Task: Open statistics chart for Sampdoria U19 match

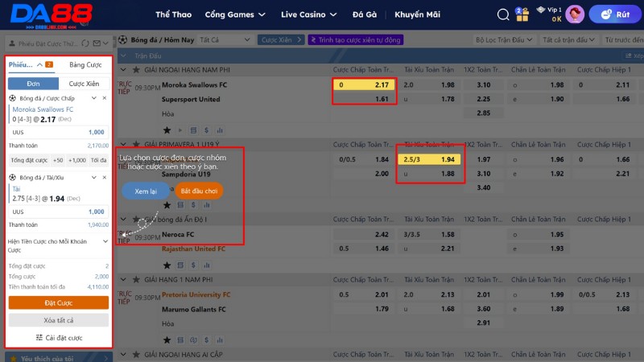Action: pos(207,205)
